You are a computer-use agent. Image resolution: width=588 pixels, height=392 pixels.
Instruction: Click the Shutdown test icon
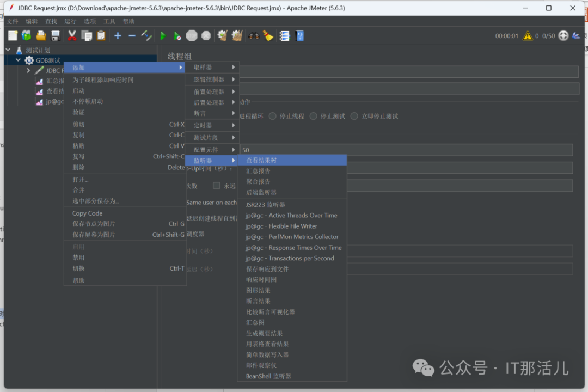(x=206, y=35)
